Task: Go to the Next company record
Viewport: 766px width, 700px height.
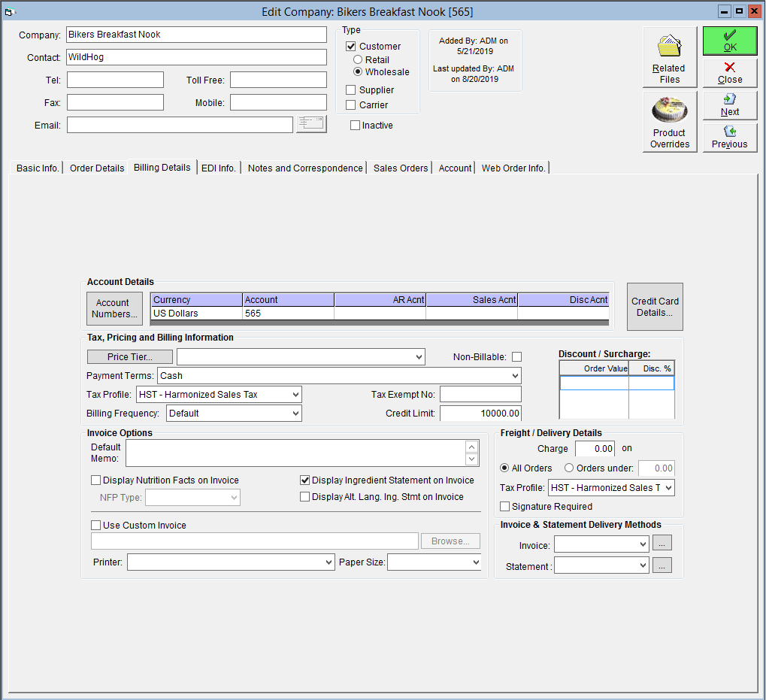Action: (x=730, y=105)
